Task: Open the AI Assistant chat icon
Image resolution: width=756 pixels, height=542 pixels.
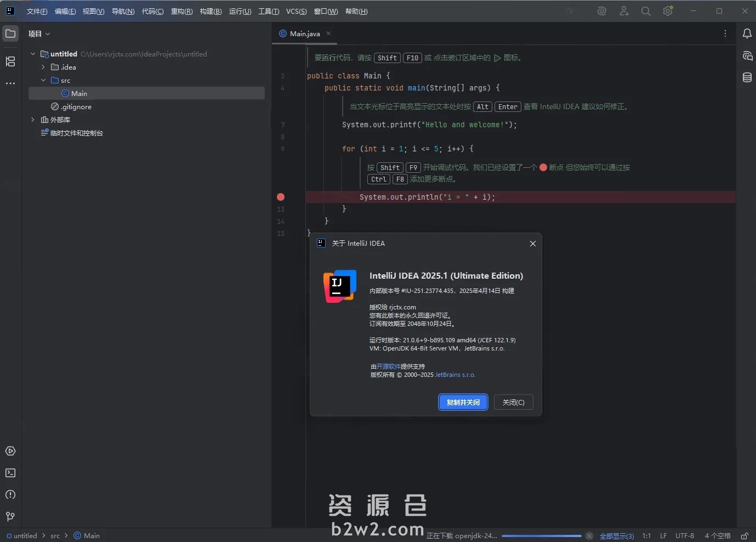Action: coord(747,55)
